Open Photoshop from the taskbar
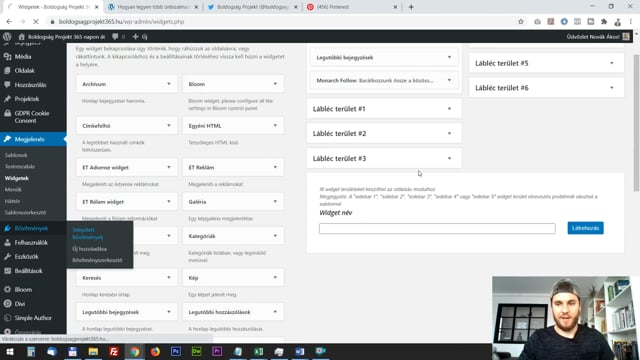640x360 pixels. (176, 351)
